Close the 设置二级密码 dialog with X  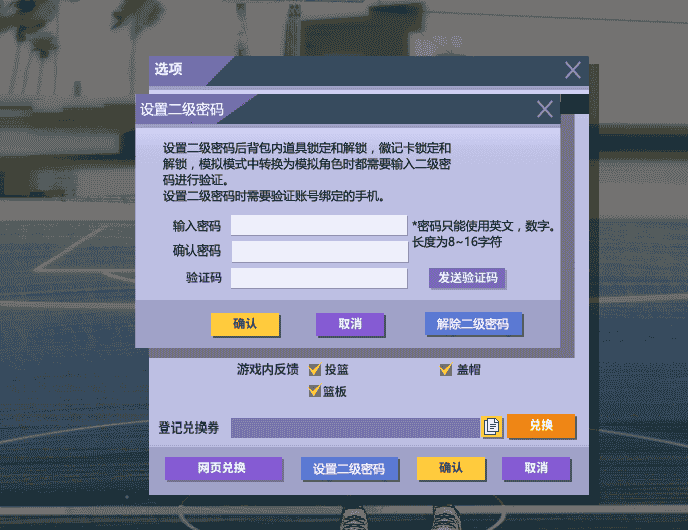(545, 109)
